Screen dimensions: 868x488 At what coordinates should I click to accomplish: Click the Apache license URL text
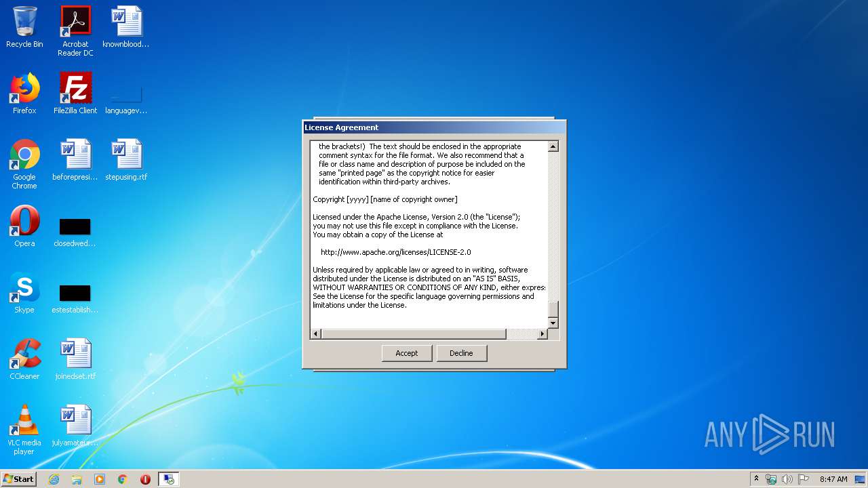pyautogui.click(x=395, y=252)
